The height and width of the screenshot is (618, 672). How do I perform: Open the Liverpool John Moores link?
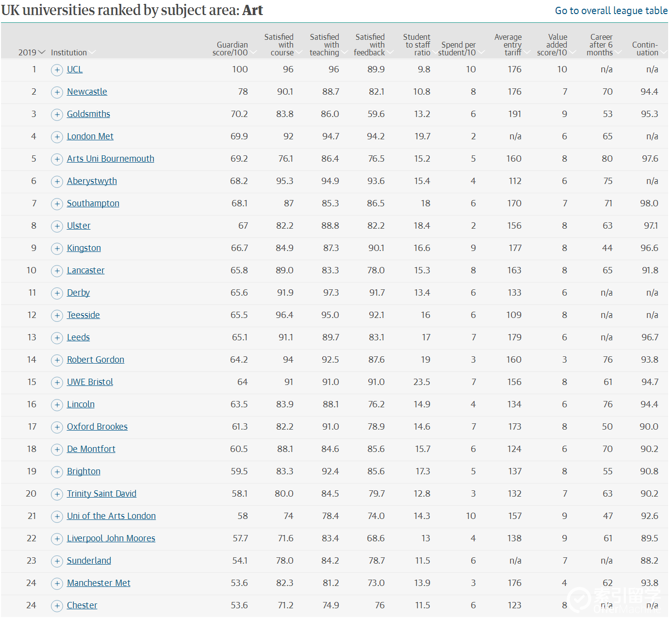coord(111,538)
